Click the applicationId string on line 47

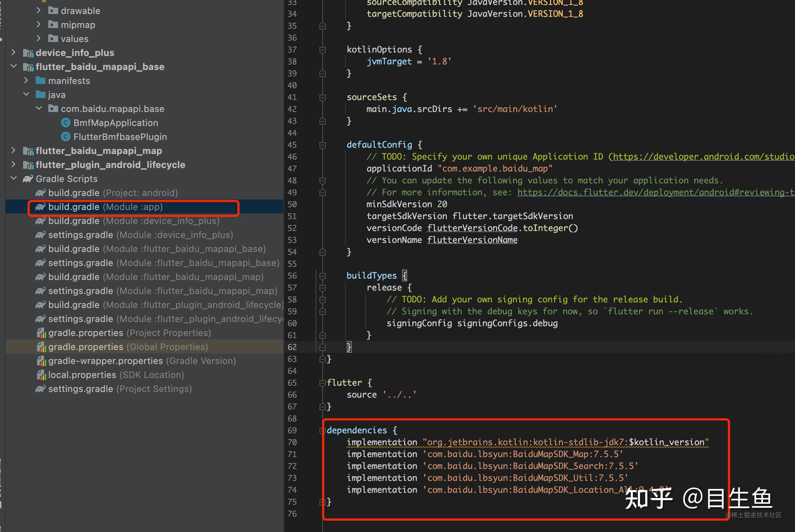[495, 168]
